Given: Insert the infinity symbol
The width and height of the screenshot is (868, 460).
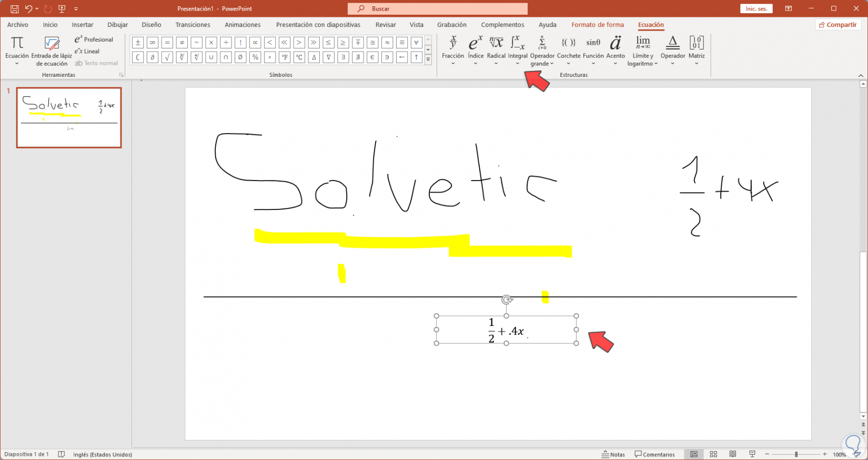Looking at the screenshot, I should [x=153, y=43].
